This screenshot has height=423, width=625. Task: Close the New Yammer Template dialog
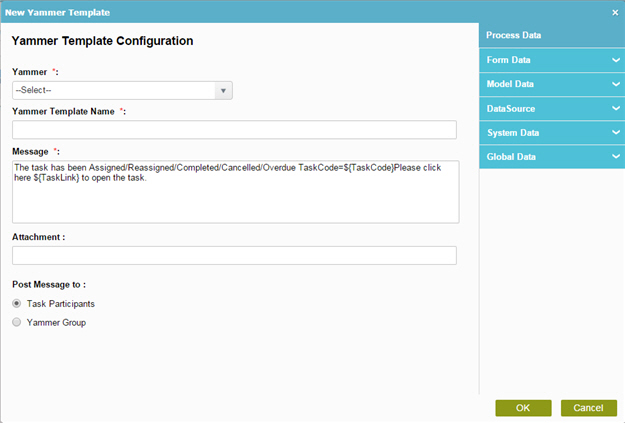coord(615,13)
